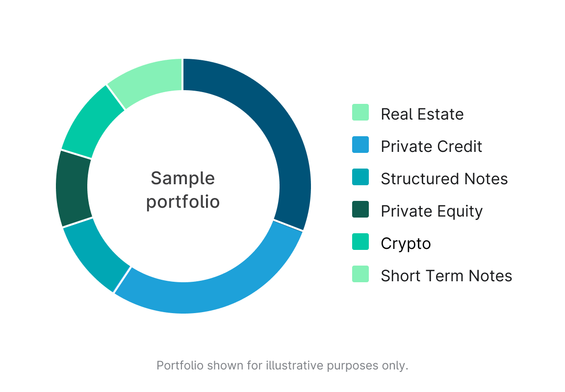565x392 pixels.
Task: Click the dark green donut segment
Action: [72, 189]
